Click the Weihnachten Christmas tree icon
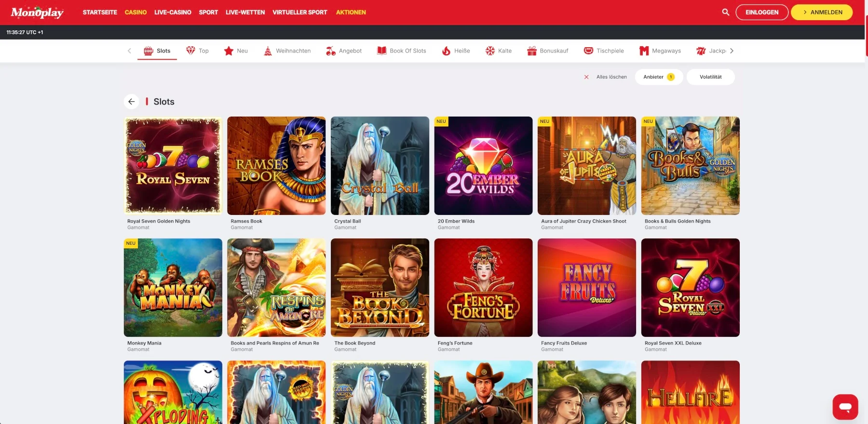 point(268,51)
